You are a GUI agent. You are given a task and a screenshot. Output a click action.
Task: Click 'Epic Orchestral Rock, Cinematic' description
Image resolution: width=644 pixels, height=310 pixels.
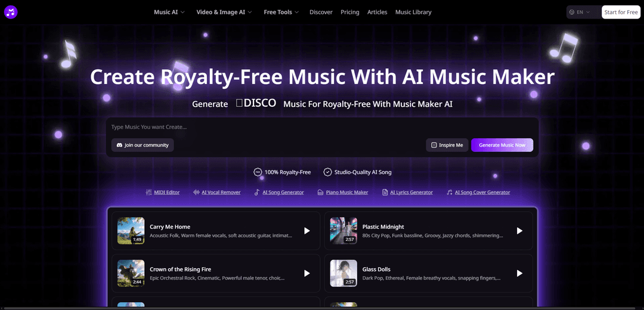click(217, 278)
